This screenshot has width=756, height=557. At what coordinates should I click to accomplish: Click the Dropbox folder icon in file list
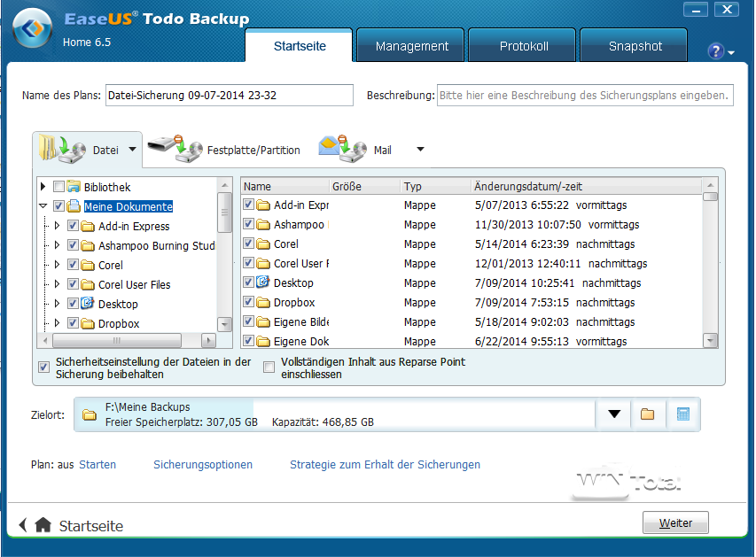click(x=263, y=302)
